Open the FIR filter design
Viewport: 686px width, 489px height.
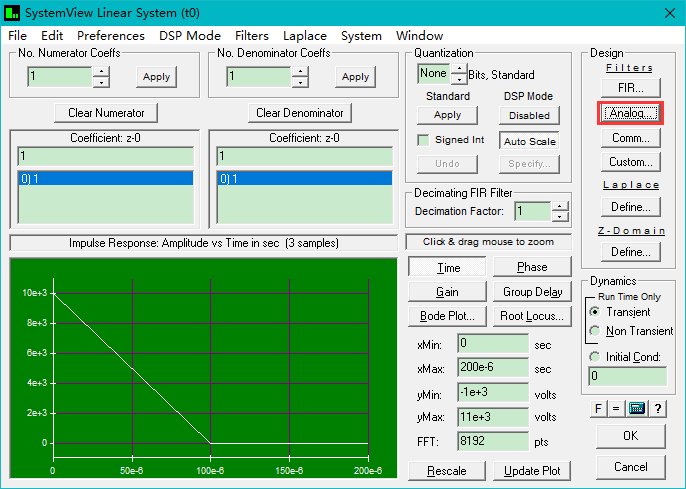point(630,88)
